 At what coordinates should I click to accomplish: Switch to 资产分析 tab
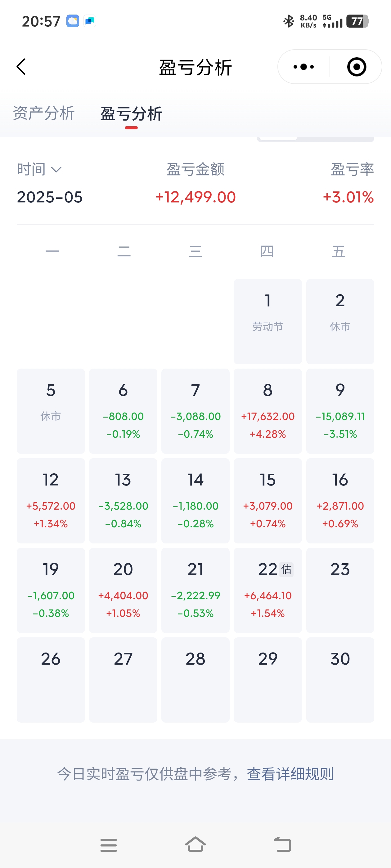pos(43,113)
